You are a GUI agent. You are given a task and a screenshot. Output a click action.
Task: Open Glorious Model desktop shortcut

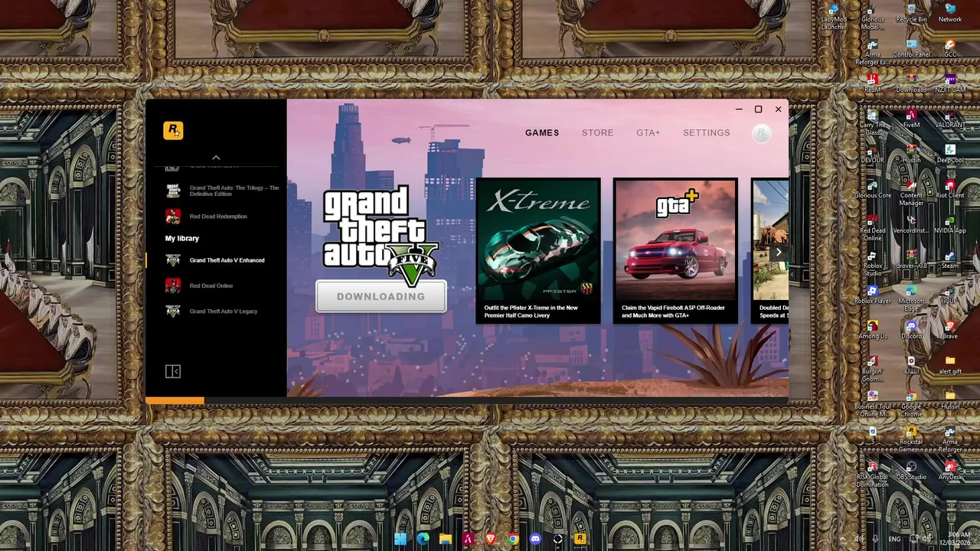[872, 17]
